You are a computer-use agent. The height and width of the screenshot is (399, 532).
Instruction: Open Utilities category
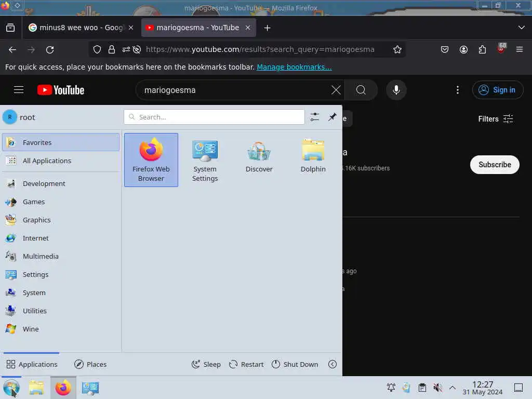(x=61, y=311)
